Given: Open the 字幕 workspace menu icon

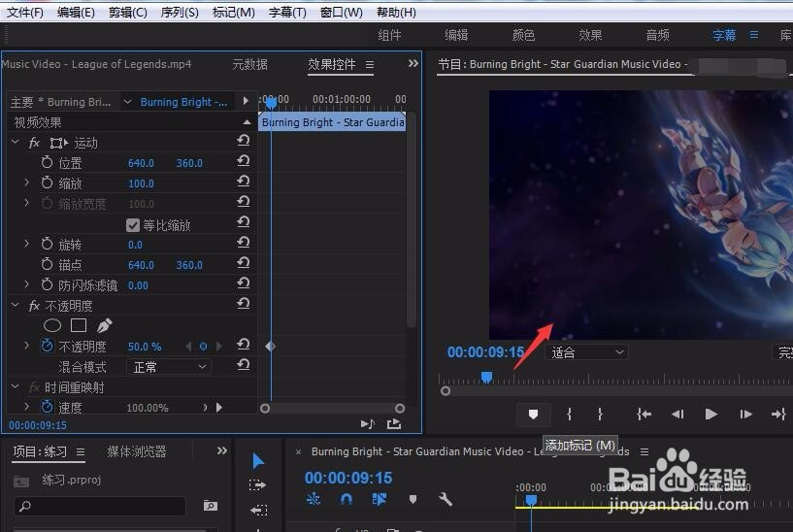Looking at the screenshot, I should pyautogui.click(x=754, y=35).
